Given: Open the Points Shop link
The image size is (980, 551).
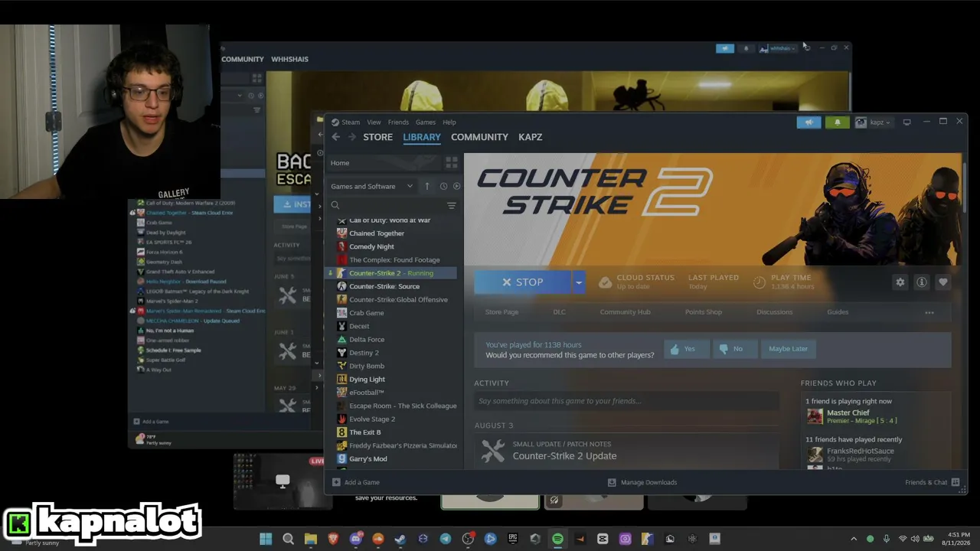Looking at the screenshot, I should tap(704, 312).
